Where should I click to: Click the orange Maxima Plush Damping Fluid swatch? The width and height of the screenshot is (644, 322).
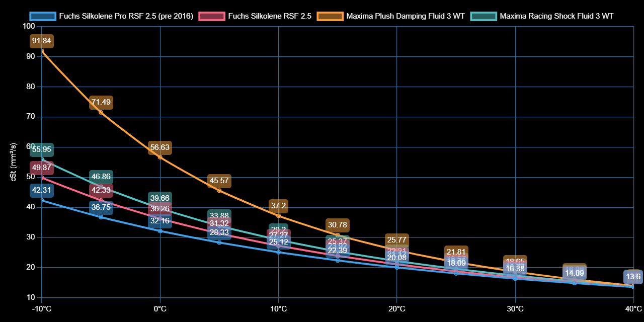330,16
